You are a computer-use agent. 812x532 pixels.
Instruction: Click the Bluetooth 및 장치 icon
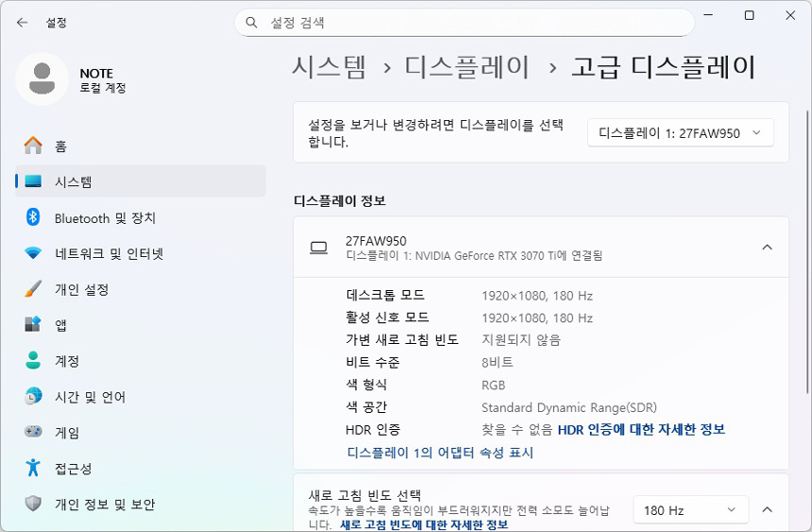click(33, 217)
